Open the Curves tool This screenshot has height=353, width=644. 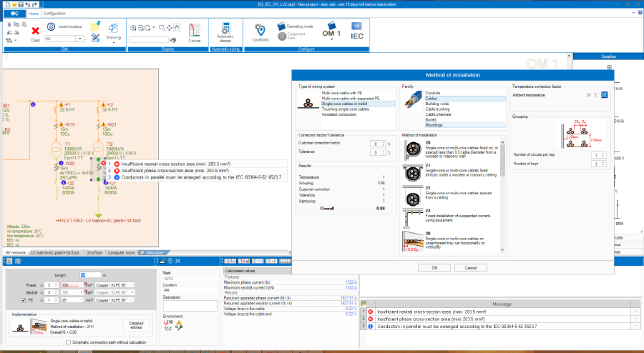pos(194,31)
